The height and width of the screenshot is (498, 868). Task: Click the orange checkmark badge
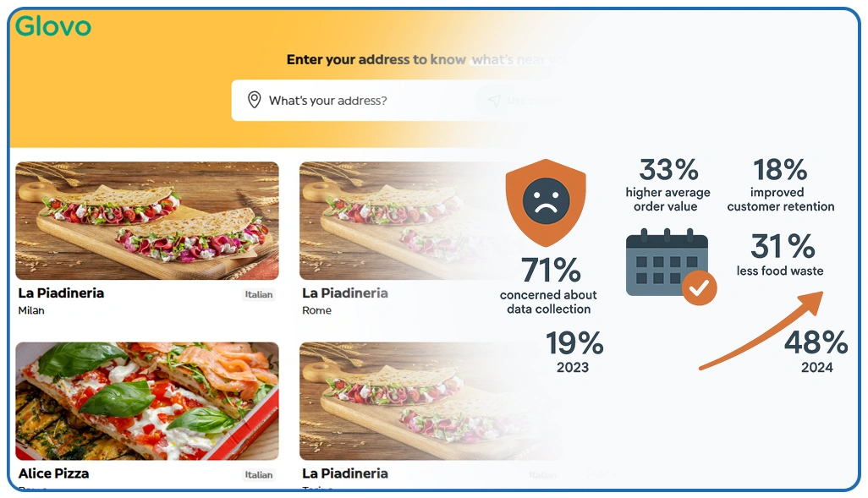[699, 288]
